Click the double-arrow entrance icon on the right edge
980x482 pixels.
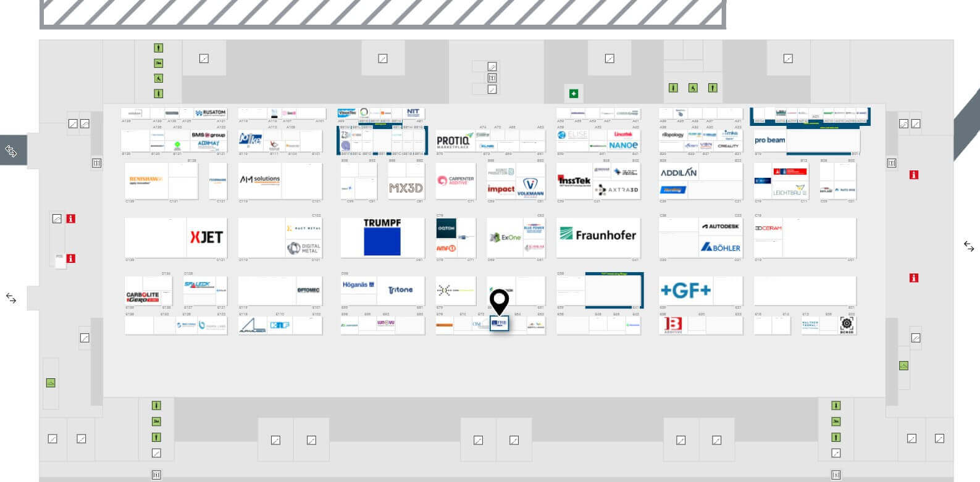(969, 247)
